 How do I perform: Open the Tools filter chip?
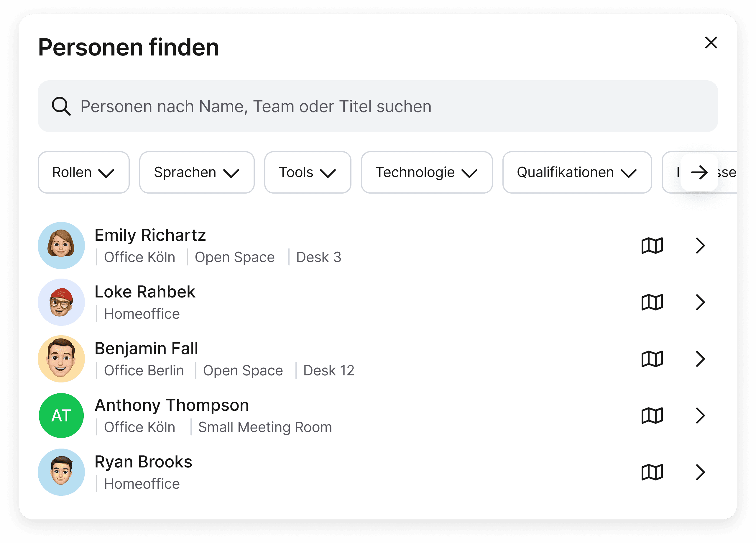coord(307,172)
